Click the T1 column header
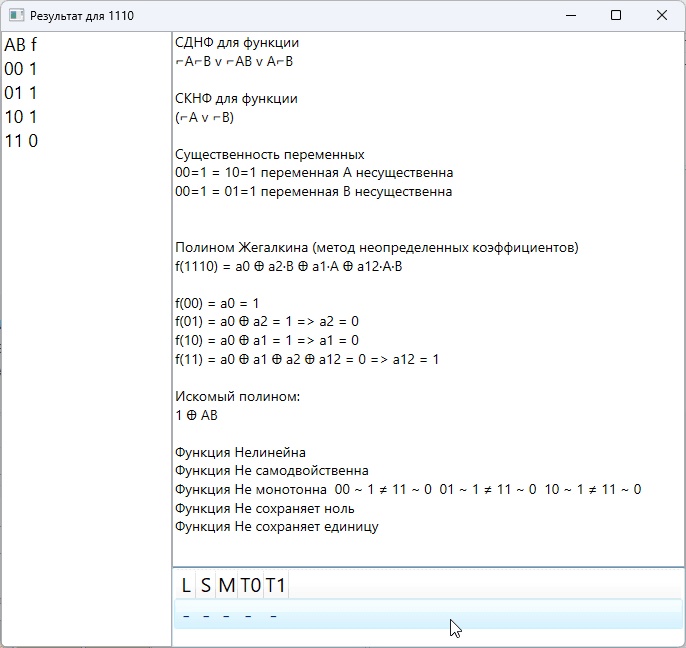Image resolution: width=686 pixels, height=648 pixels. point(275,585)
